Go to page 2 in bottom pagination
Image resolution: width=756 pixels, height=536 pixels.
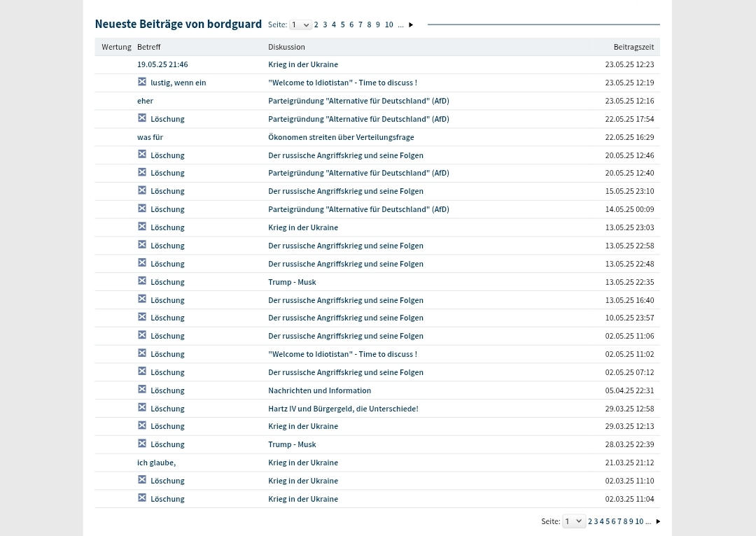point(590,521)
